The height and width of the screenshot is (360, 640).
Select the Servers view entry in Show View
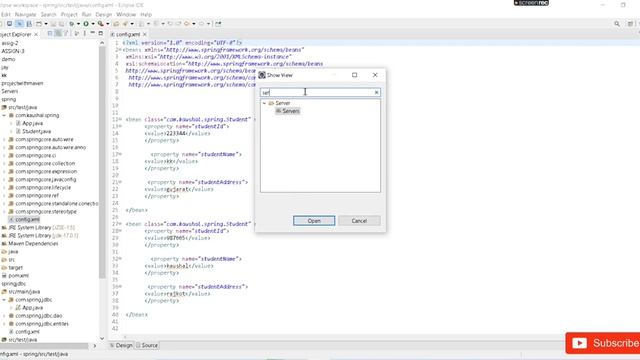coord(288,111)
